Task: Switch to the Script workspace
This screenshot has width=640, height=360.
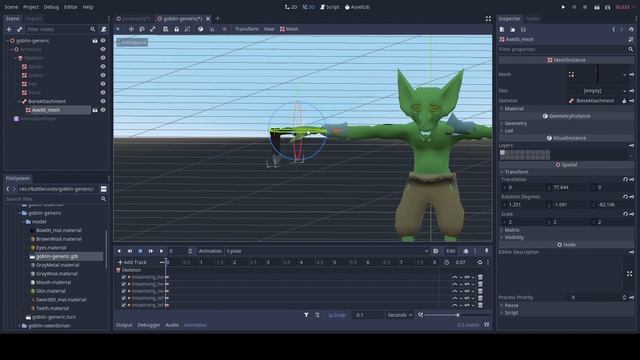Action: 330,7
